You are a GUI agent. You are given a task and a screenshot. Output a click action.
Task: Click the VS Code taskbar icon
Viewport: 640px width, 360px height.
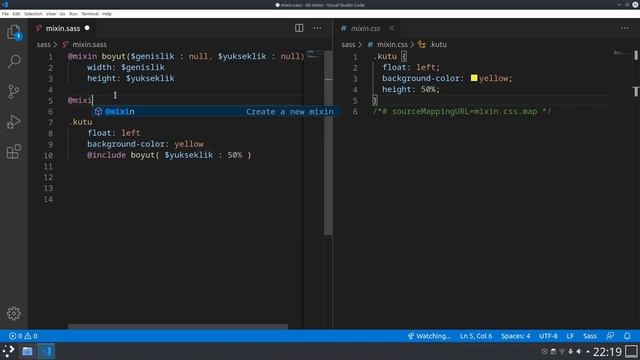click(46, 351)
